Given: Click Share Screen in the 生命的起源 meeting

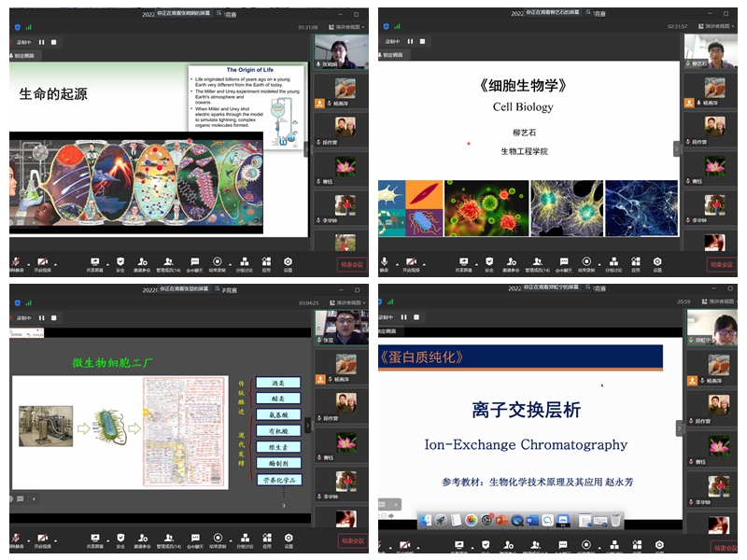Looking at the screenshot, I should pyautogui.click(x=94, y=262).
